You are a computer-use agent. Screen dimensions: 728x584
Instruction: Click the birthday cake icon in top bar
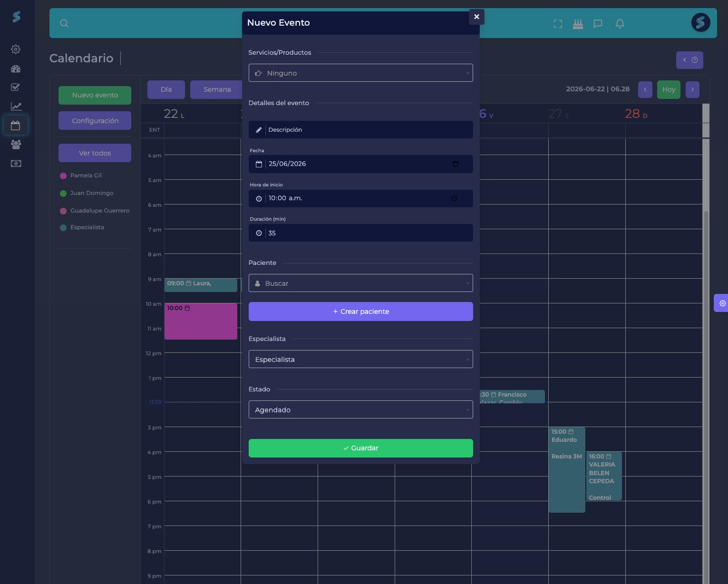[578, 23]
